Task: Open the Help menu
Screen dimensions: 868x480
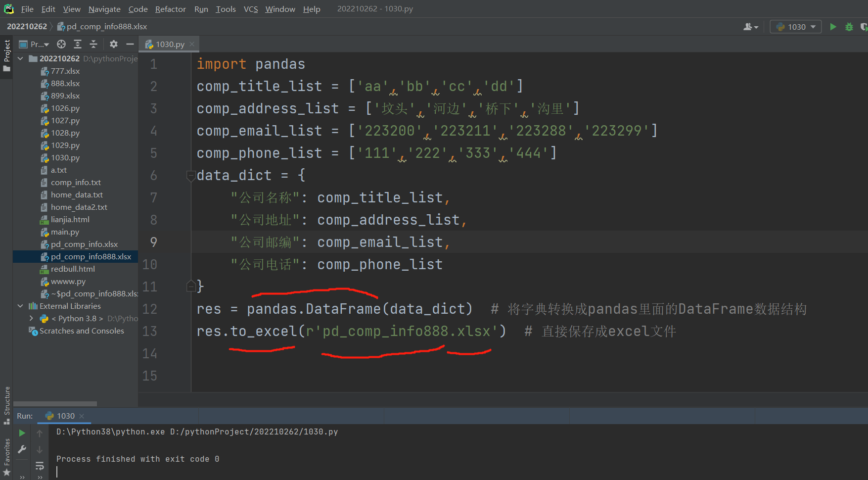Action: point(312,9)
